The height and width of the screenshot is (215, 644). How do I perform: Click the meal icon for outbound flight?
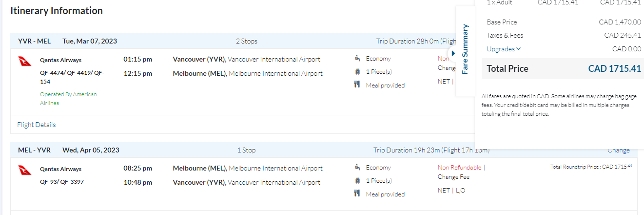(x=358, y=85)
